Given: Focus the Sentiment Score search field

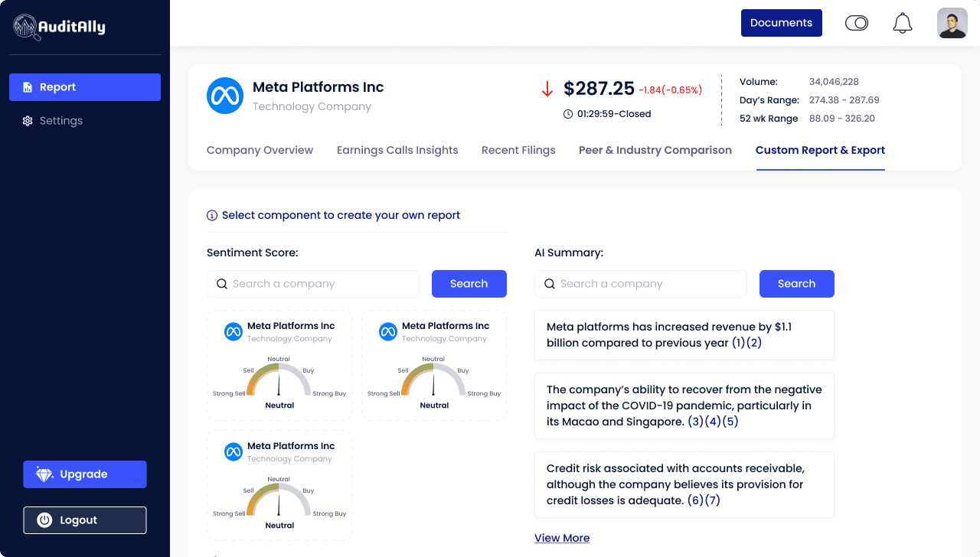Looking at the screenshot, I should [313, 284].
